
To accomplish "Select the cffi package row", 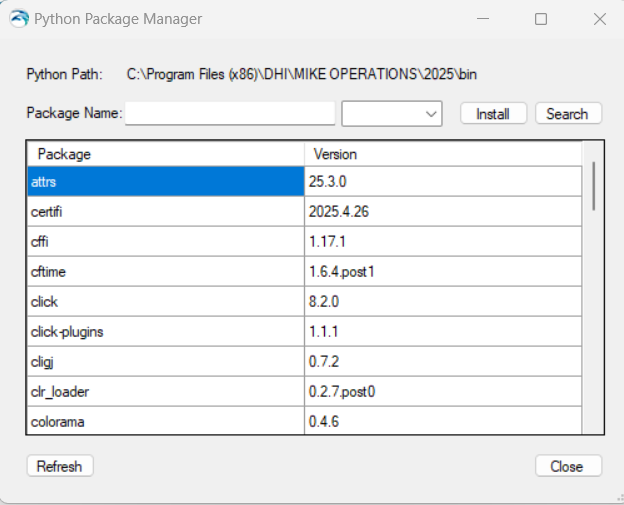I will (166, 242).
